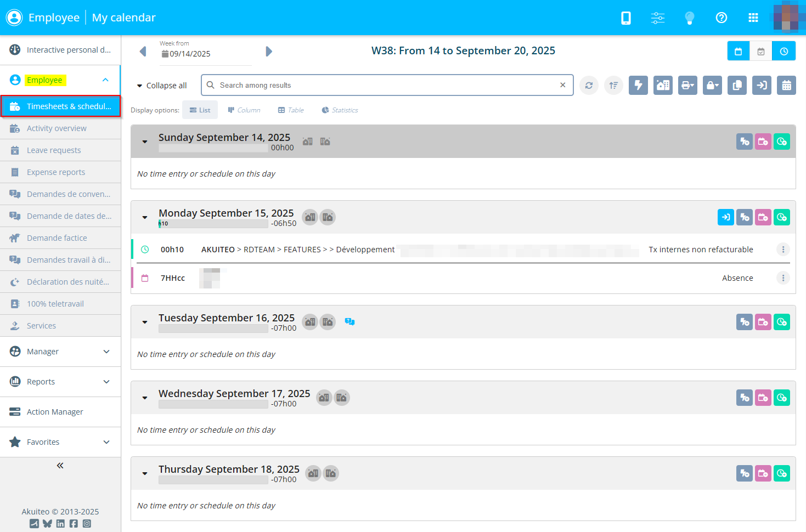Open the lock icon dropdown in toolbar

click(x=712, y=86)
